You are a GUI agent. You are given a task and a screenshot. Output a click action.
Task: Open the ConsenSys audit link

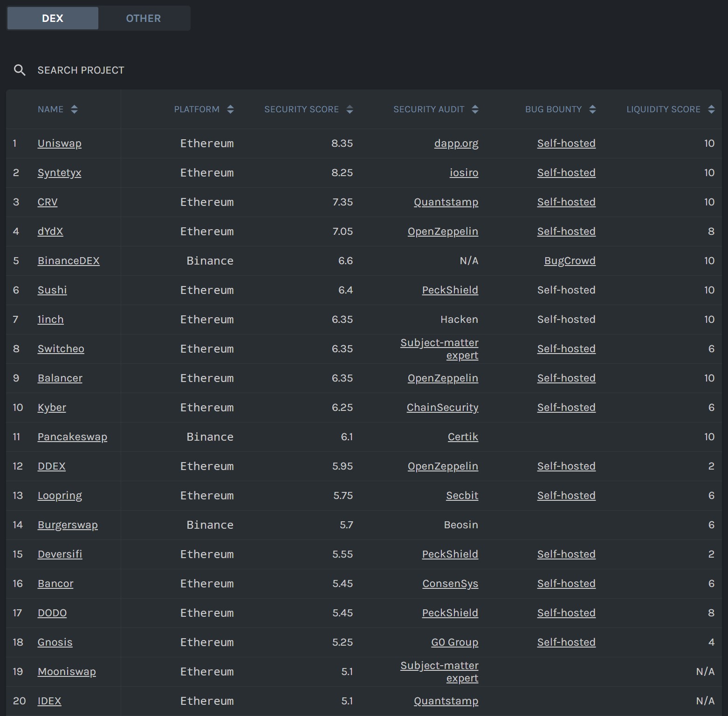(x=450, y=584)
